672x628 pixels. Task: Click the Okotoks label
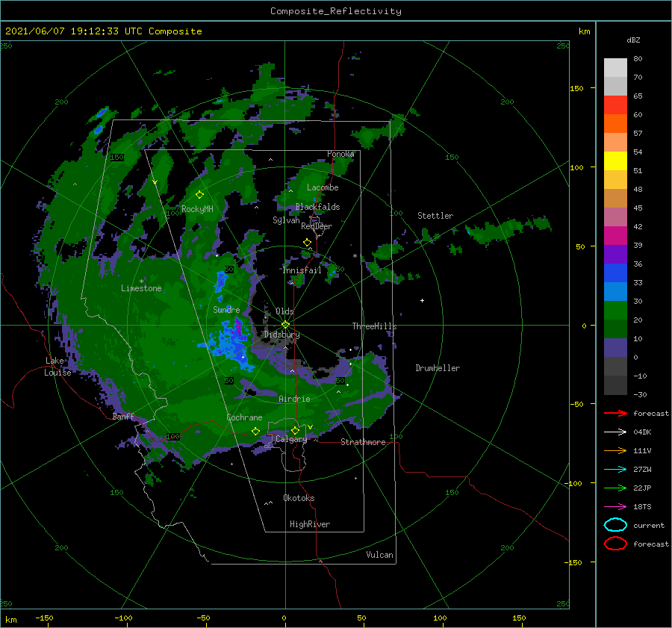click(299, 498)
